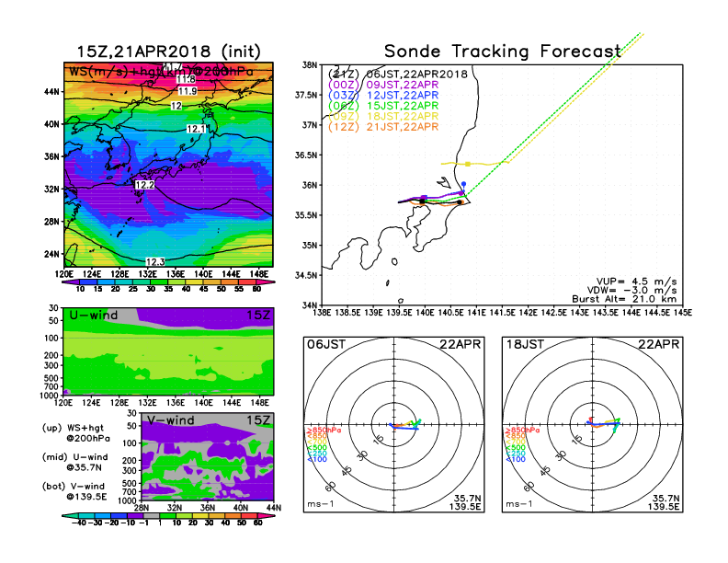The image size is (728, 563).
Task: Click the purple square marker on the sonde track
Action: point(424,198)
